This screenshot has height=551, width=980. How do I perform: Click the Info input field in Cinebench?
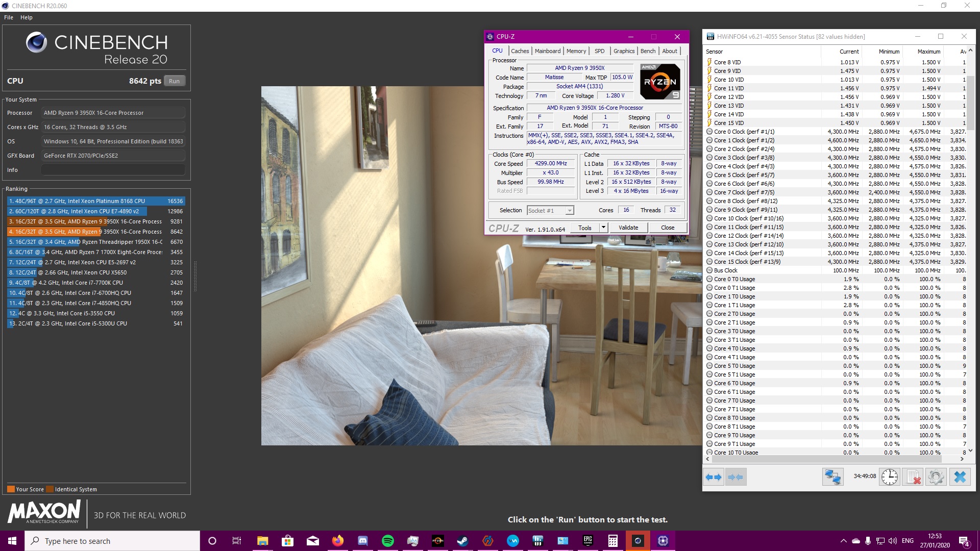[x=113, y=170]
